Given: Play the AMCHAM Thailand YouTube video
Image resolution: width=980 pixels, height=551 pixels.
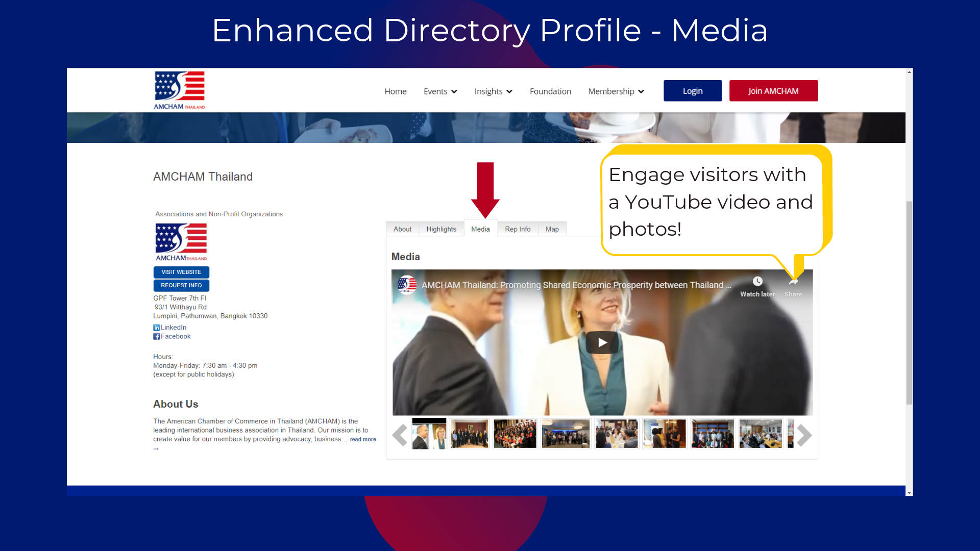Looking at the screenshot, I should tap(602, 342).
